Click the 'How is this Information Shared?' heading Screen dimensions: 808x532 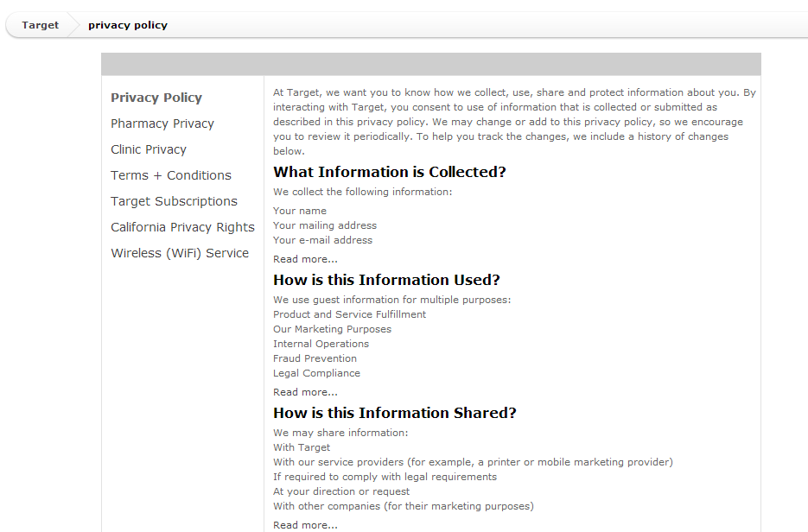coord(395,413)
